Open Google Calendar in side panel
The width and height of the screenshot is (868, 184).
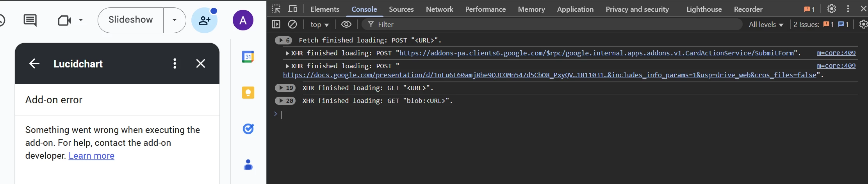coord(248,57)
